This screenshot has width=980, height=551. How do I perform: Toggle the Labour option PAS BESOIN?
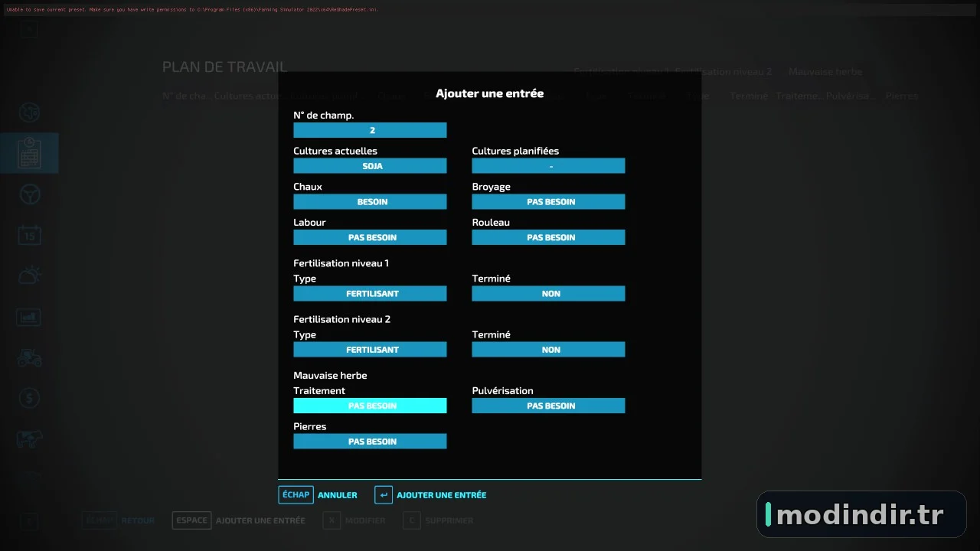click(x=370, y=237)
